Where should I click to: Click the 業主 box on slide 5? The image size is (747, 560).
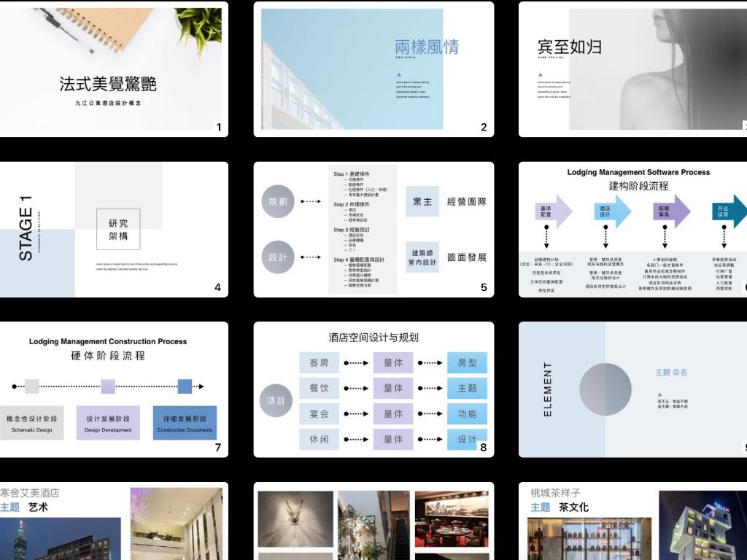point(422,201)
